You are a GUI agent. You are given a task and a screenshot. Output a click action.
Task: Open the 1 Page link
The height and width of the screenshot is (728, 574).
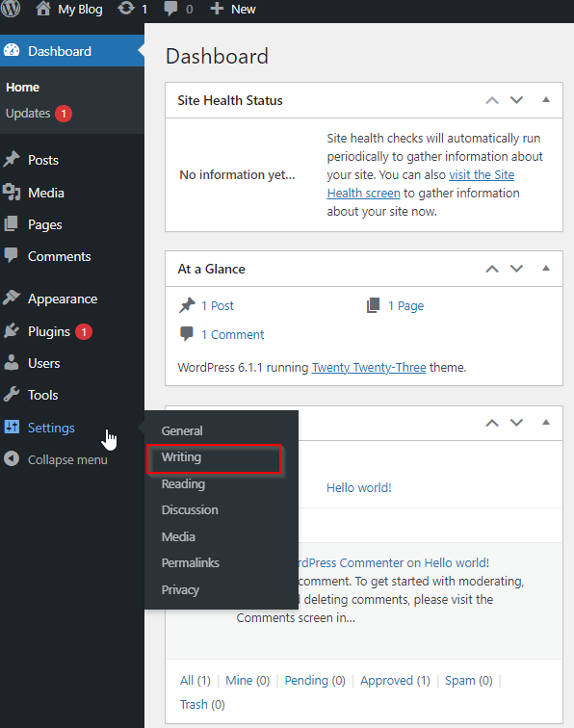pos(405,306)
